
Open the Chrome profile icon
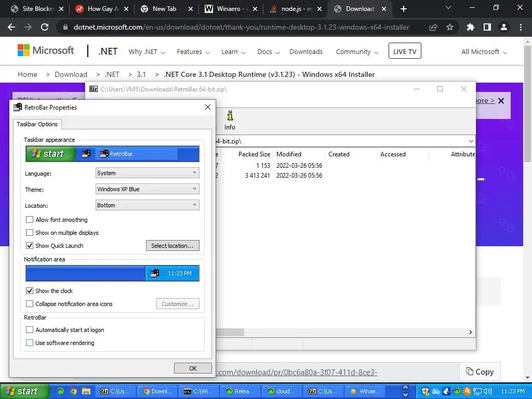tap(504, 27)
